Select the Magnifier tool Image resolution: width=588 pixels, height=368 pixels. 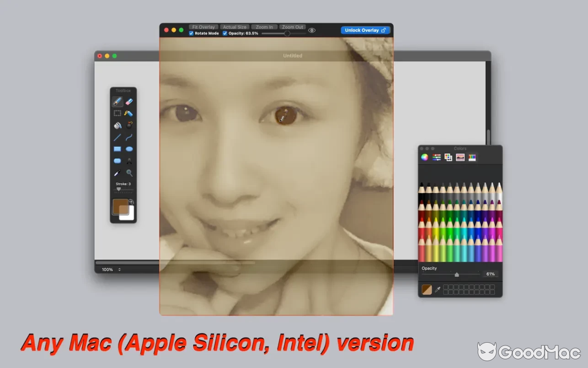[x=129, y=173]
